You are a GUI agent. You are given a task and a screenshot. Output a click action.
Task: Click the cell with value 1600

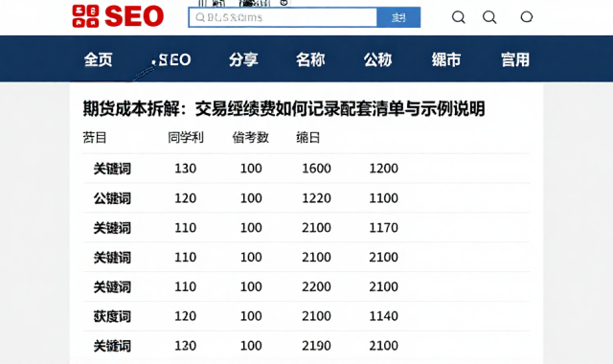pyautogui.click(x=316, y=169)
